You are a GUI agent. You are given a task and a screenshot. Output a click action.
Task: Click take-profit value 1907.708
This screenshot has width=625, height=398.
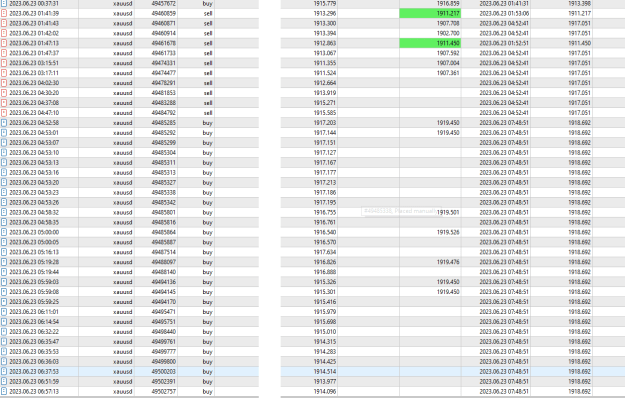point(448,23)
